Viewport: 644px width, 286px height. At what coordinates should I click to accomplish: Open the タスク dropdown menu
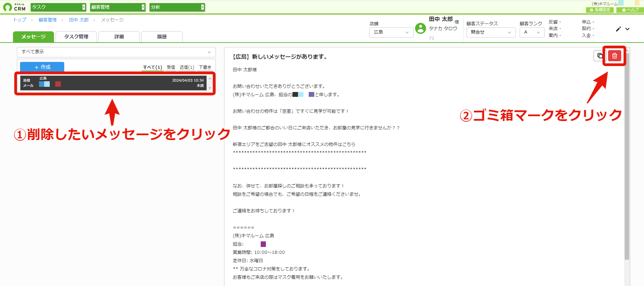[58, 7]
